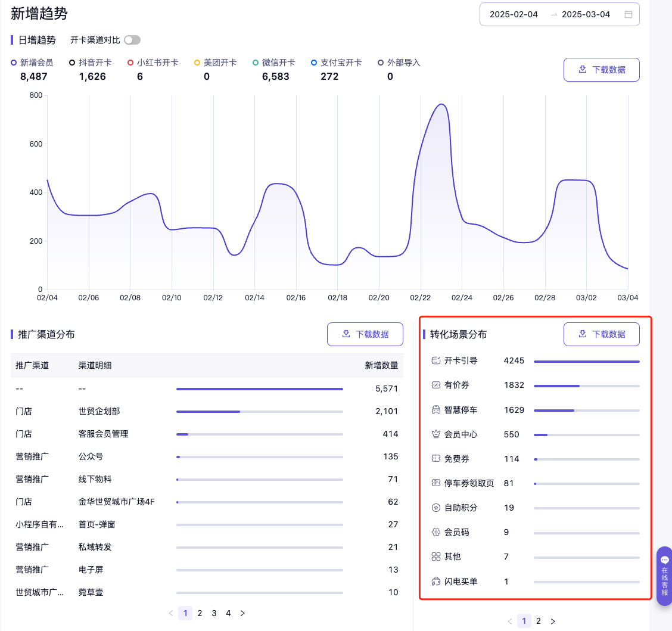Open the date range calendar icon
The width and height of the screenshot is (672, 631).
628,14
